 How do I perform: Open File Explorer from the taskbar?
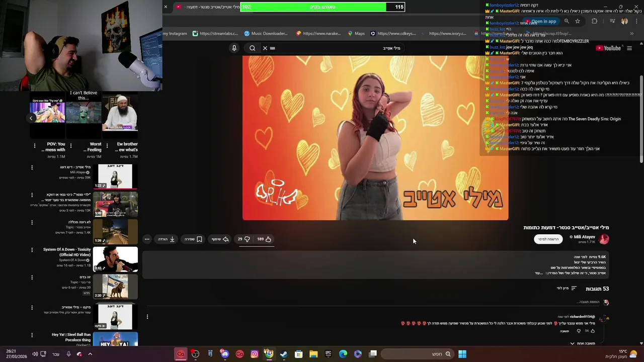tap(313, 354)
